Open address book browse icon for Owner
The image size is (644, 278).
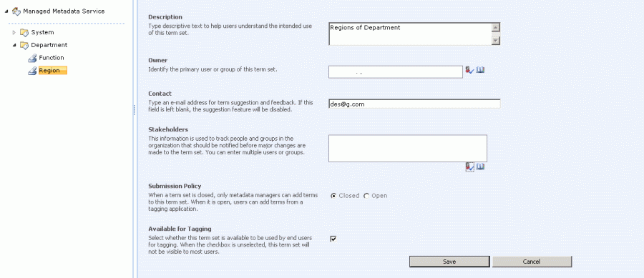point(481,70)
